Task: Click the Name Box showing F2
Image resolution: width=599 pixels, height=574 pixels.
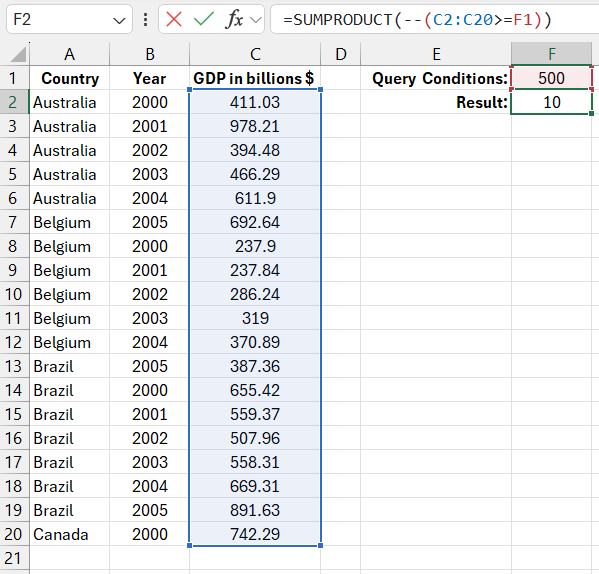Action: pyautogui.click(x=69, y=19)
